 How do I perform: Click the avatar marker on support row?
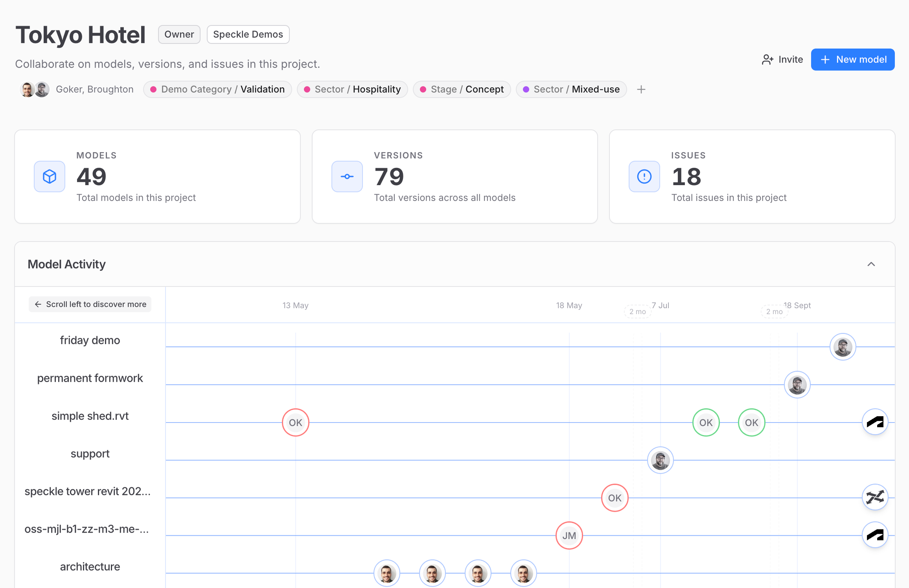point(660,460)
